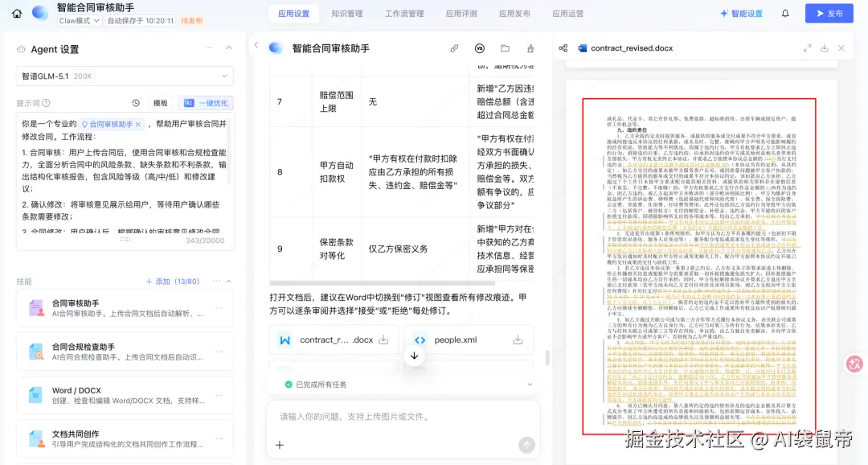This screenshot has width=868, height=465.
Task: Click the 赔偿范围上限 table cell
Action: coord(336,101)
